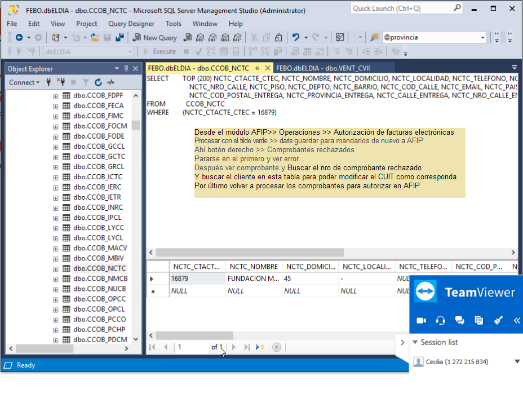Toggle auto-hide pin on Object Explorer panel
Image resolution: width=523 pixels, height=420 pixels.
(126, 69)
